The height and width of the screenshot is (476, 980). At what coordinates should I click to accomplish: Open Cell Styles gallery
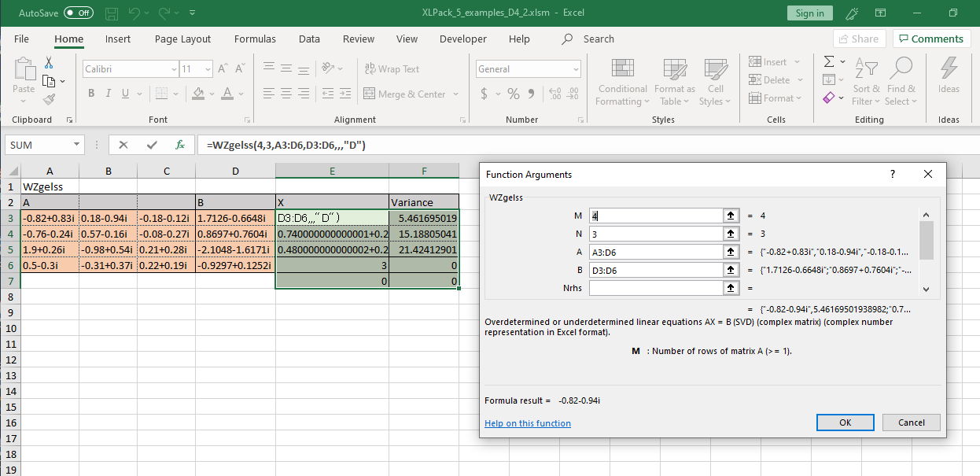pos(715,81)
